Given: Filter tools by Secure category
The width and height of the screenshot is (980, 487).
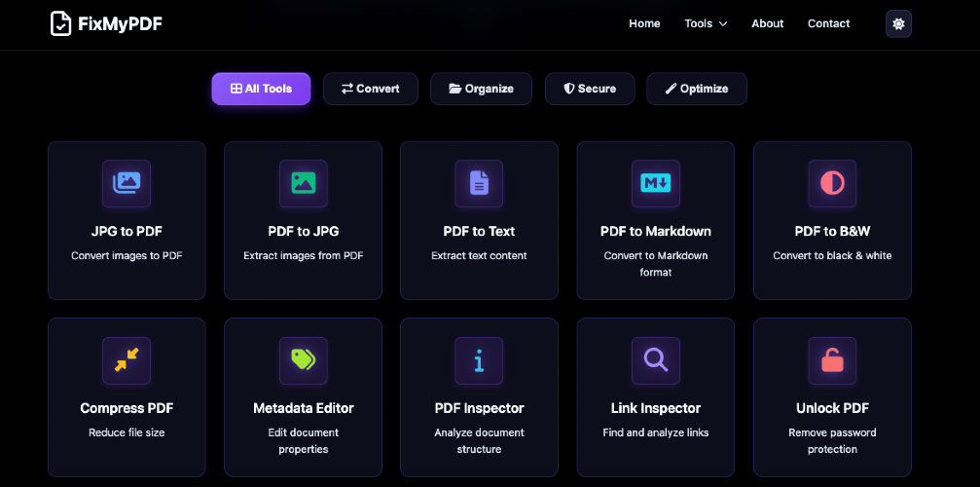Looking at the screenshot, I should point(590,89).
